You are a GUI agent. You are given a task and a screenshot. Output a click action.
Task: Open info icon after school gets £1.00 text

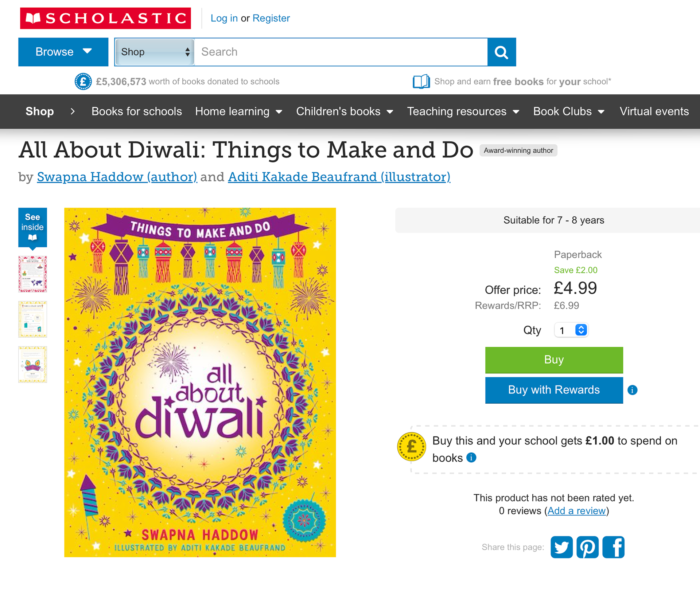[x=471, y=458]
